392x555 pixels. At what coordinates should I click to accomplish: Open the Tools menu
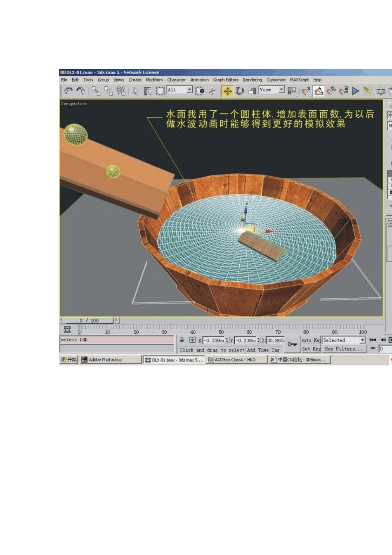pos(88,80)
